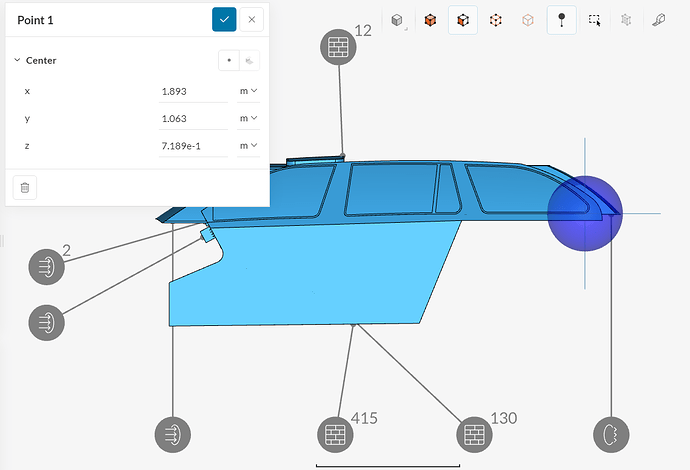Viewport: 690px width, 470px height.
Task: Select the inlet bubble beside wall bubble 415
Action: pyautogui.click(x=172, y=435)
